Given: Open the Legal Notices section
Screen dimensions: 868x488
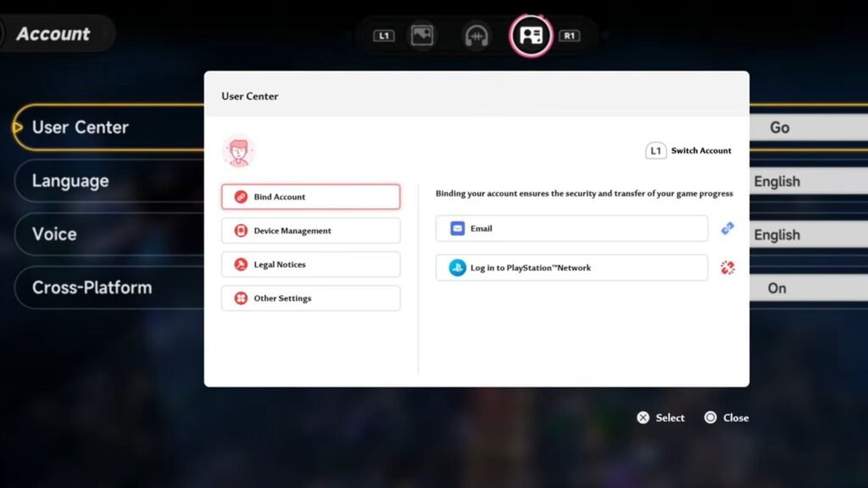Looking at the screenshot, I should click(x=310, y=264).
